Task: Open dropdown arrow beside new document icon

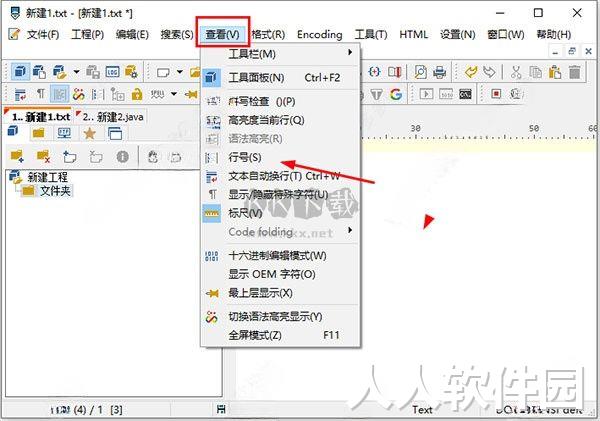Action: click(180, 72)
